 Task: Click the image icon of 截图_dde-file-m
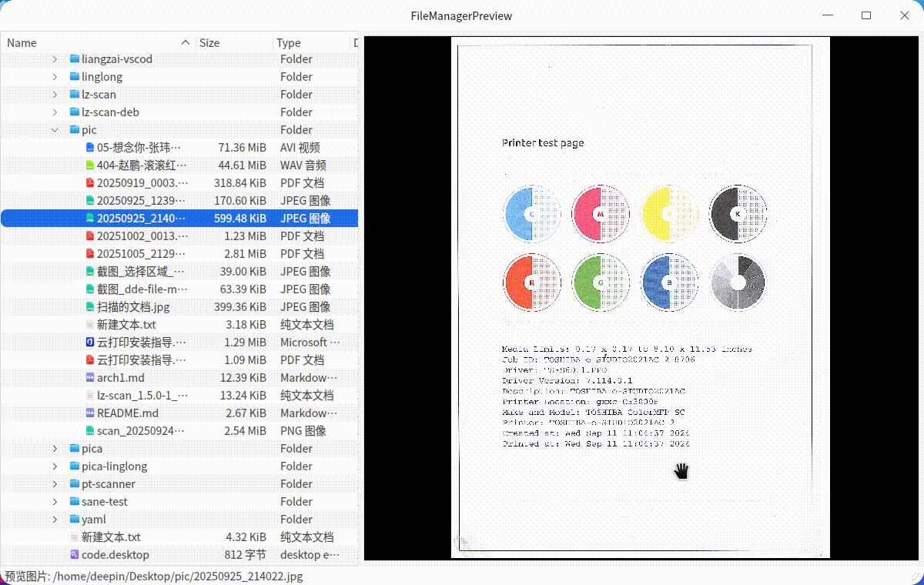pos(90,289)
